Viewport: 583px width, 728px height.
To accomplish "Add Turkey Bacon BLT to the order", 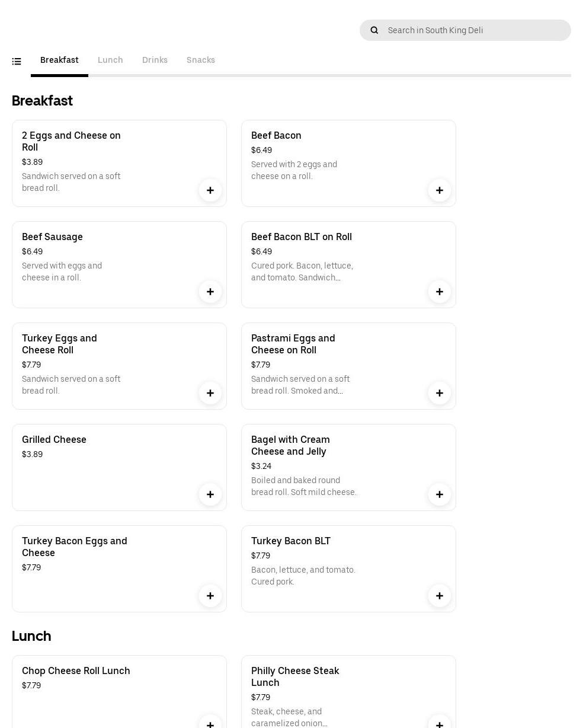I will [440, 596].
